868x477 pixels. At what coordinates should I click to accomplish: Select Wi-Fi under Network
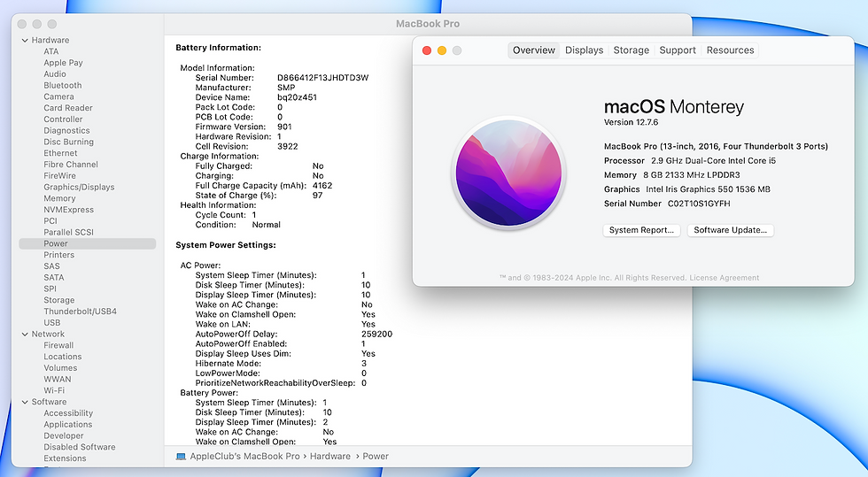coord(54,390)
